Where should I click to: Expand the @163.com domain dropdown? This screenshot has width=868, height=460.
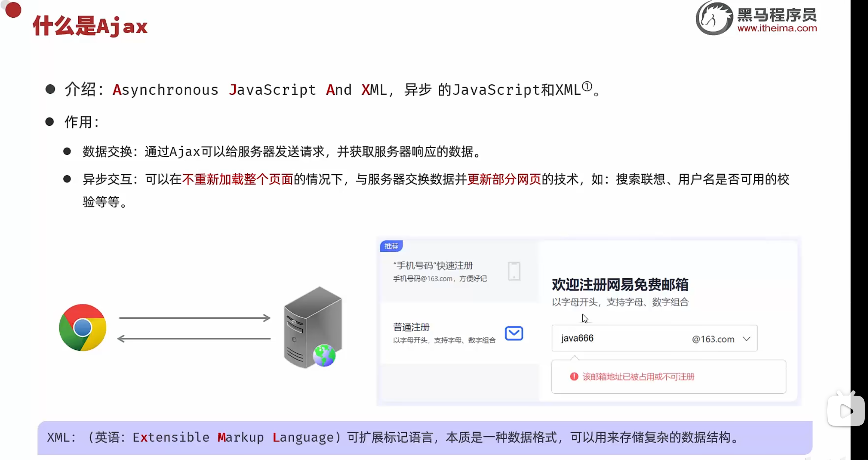(746, 339)
